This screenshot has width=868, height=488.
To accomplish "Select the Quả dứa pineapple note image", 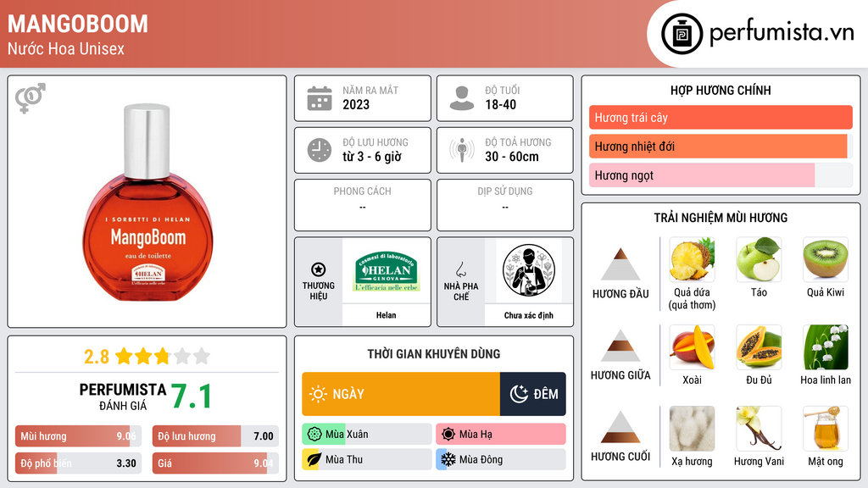I will click(x=692, y=259).
